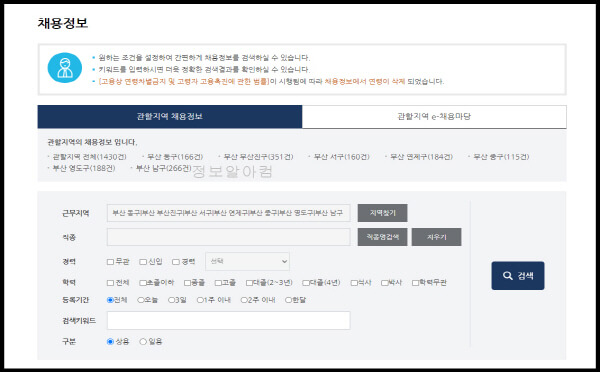Focus the 직종 input field
Image resolution: width=600 pixels, height=372 pixels.
click(x=228, y=237)
